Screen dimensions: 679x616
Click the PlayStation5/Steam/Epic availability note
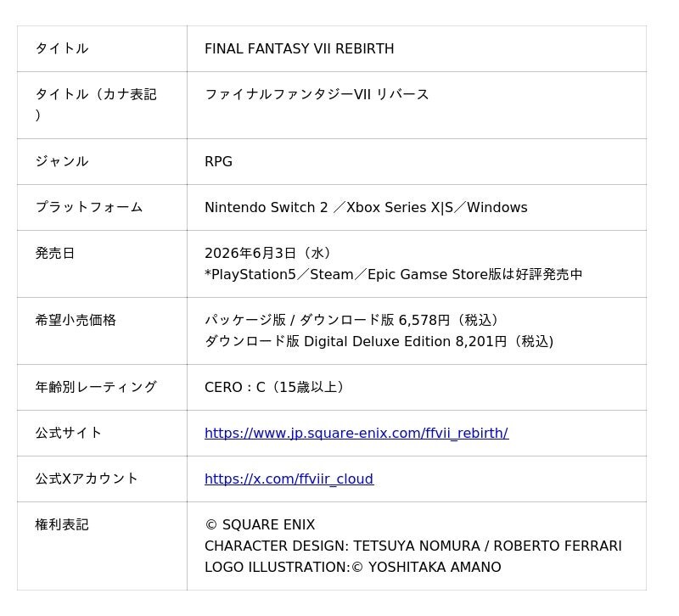click(x=393, y=275)
